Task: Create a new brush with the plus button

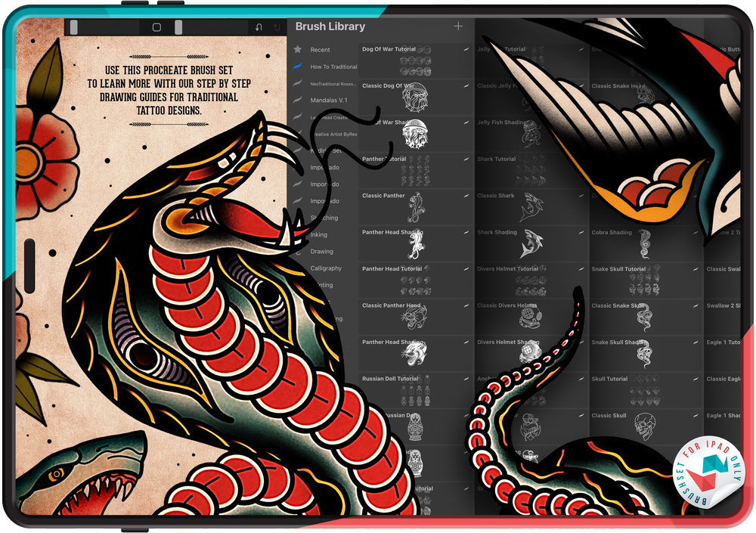Action: tap(458, 25)
